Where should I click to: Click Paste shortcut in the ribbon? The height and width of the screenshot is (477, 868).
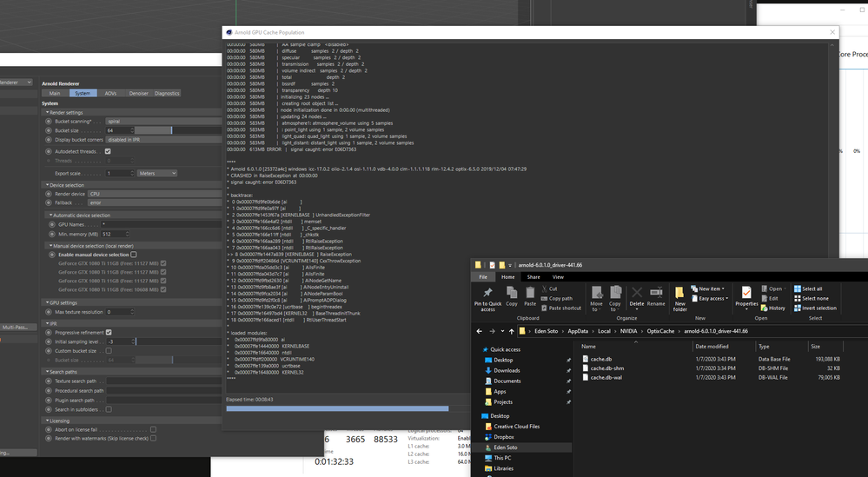coord(560,308)
